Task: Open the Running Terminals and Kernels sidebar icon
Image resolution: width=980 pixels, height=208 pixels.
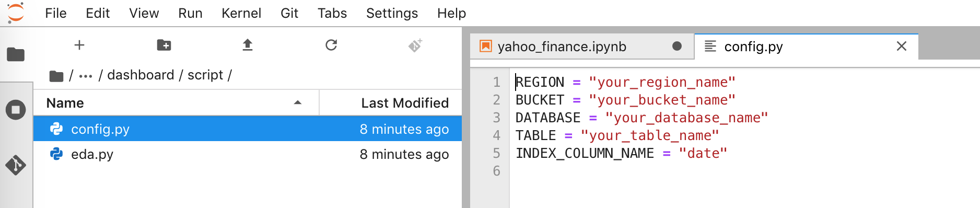Action: coord(16,110)
